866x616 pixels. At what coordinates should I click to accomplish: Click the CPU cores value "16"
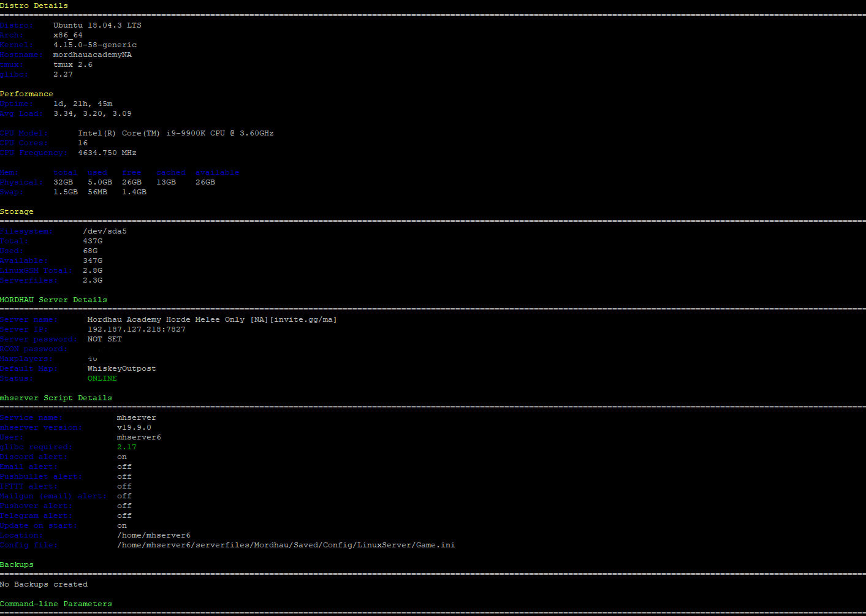(83, 143)
